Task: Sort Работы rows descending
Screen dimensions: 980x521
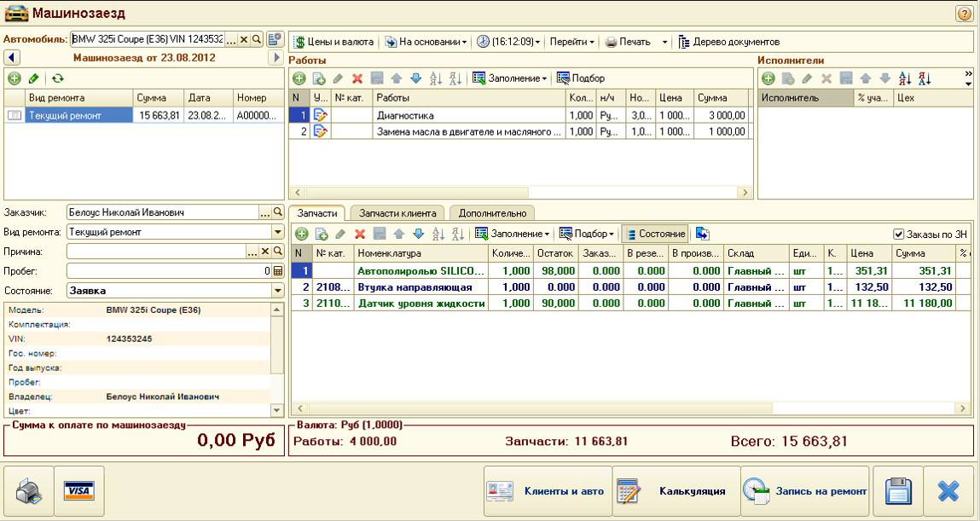Action: tap(455, 78)
